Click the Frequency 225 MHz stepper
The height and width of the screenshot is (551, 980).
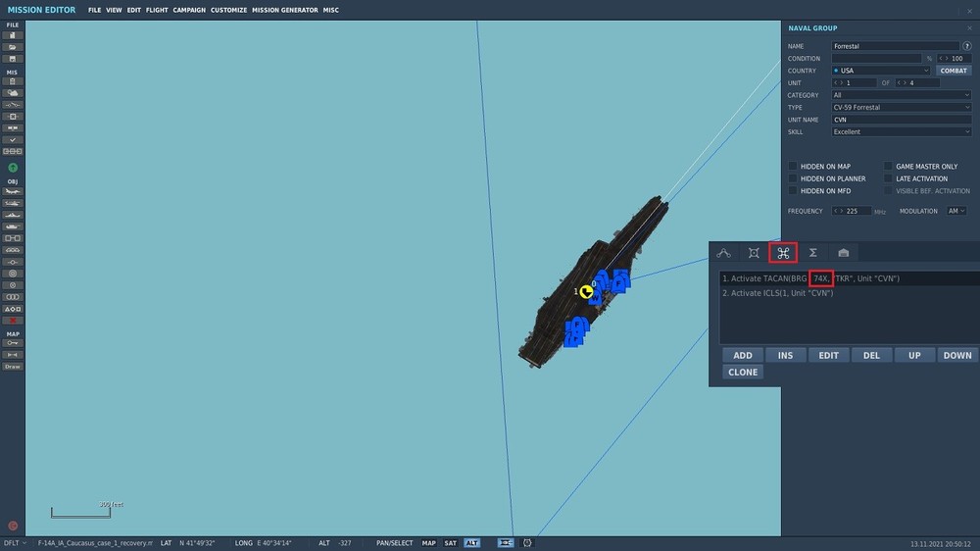tap(852, 212)
